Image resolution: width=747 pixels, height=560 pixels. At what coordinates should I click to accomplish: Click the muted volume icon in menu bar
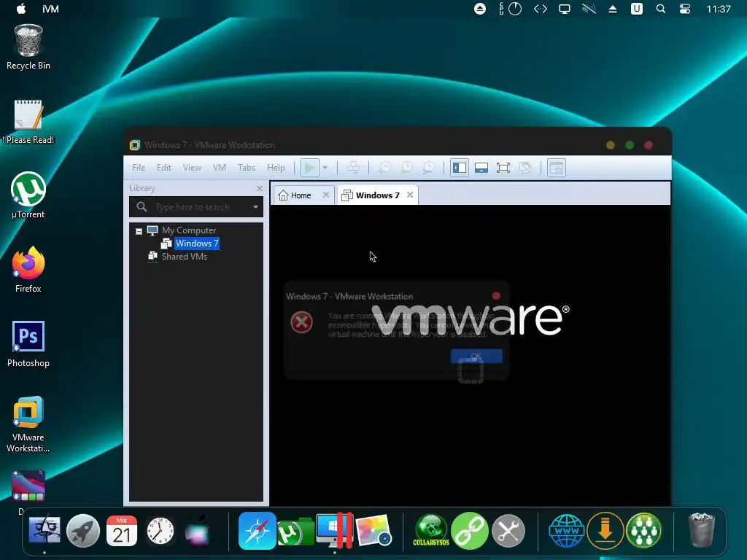coord(589,9)
